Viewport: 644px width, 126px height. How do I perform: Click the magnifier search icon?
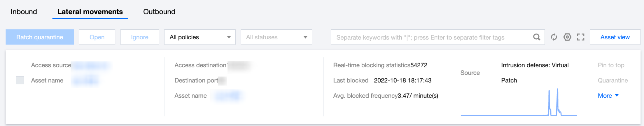(x=537, y=37)
